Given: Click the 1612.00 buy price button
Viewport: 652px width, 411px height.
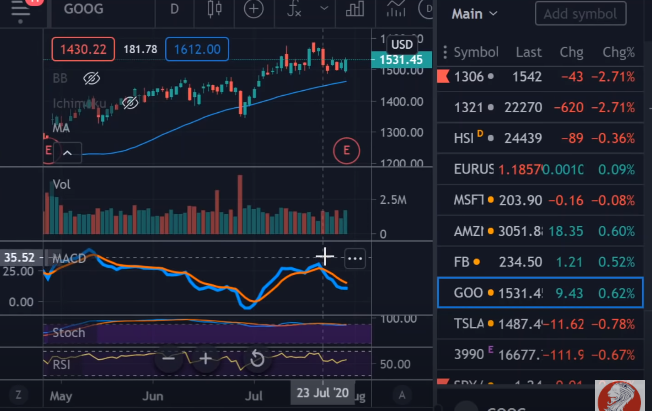Looking at the screenshot, I should [197, 49].
